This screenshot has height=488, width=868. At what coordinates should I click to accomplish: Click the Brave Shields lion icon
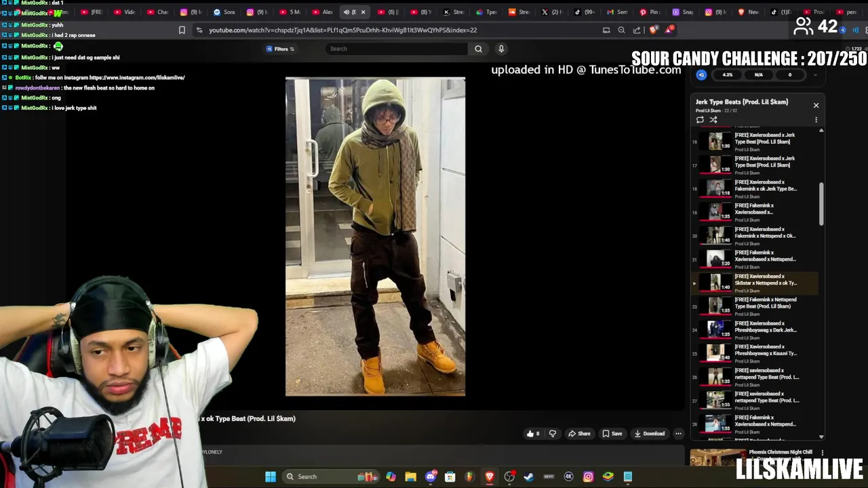653,30
